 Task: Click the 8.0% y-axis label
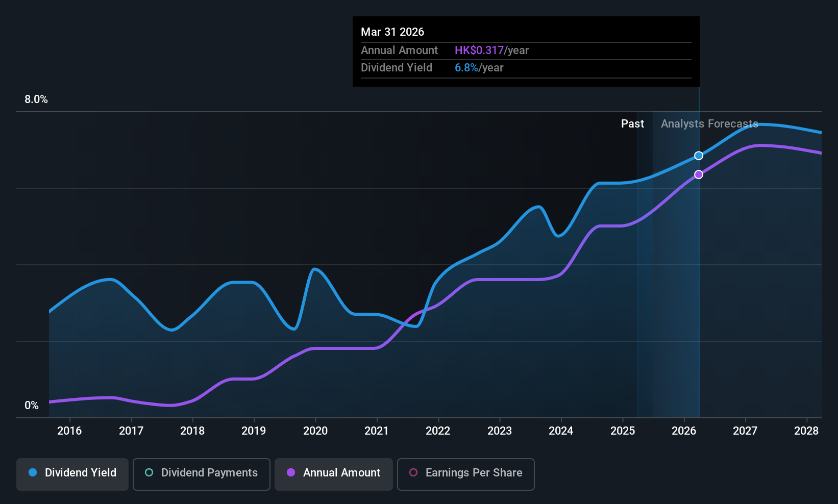coord(36,99)
